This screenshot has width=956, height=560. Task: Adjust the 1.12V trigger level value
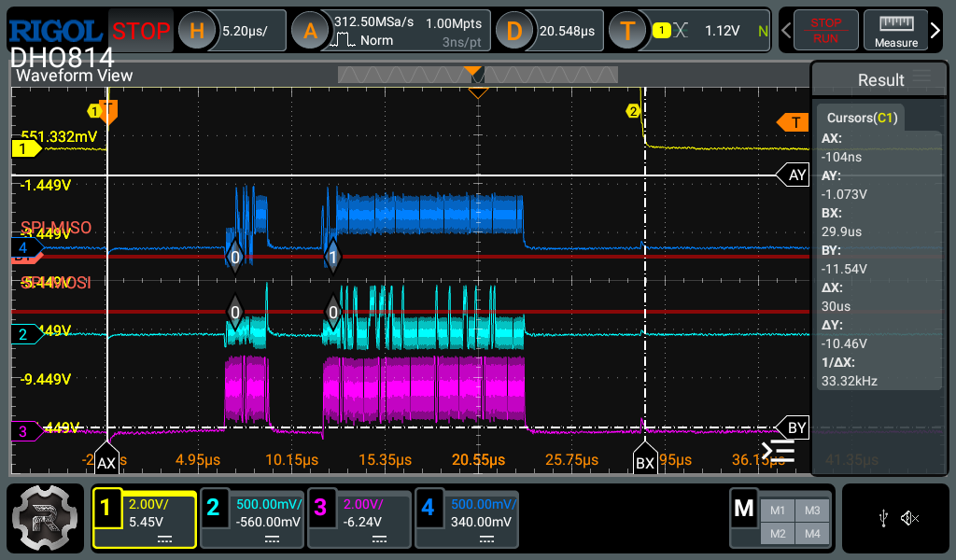click(722, 31)
